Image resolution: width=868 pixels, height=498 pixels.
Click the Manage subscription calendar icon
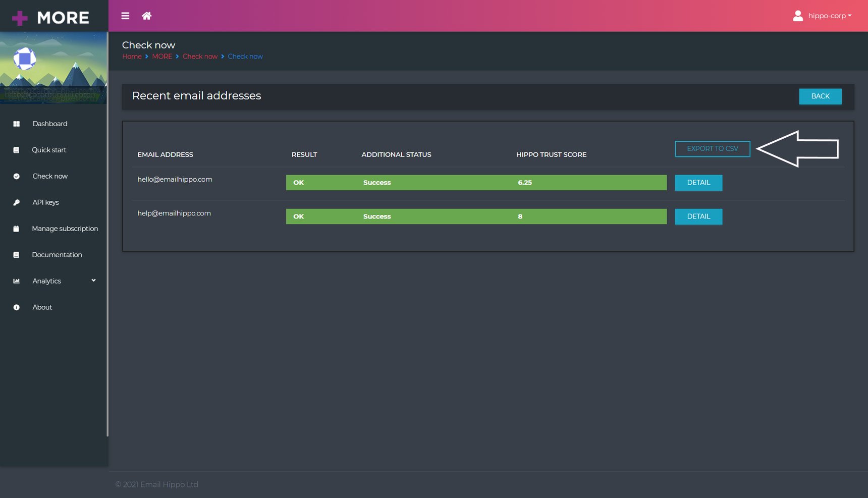pyautogui.click(x=16, y=229)
